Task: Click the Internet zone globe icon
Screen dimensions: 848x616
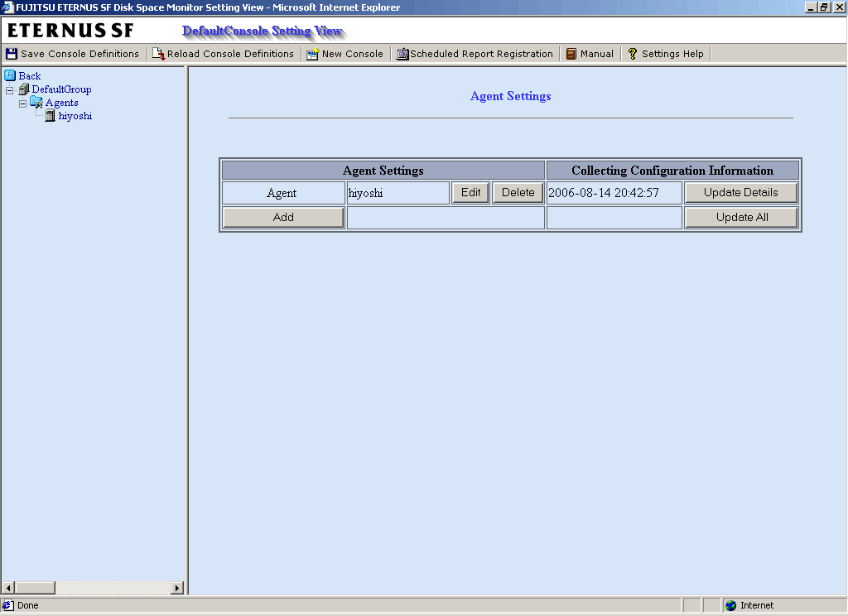Action: tap(731, 605)
